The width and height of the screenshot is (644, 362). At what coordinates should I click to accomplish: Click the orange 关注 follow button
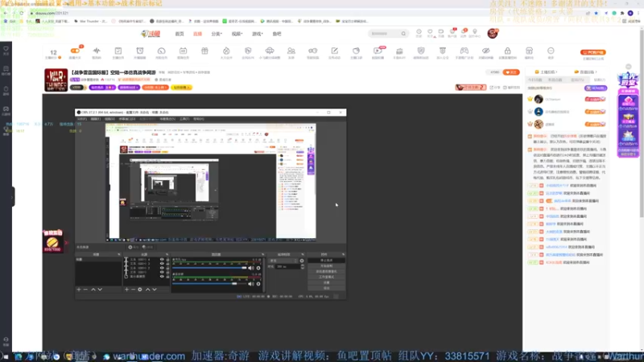(511, 72)
